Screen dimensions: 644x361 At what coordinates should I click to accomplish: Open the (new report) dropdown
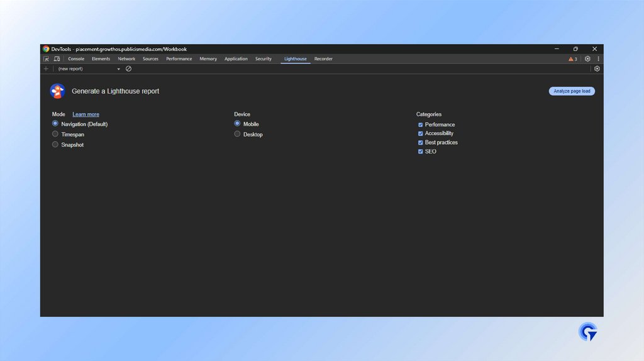point(89,69)
